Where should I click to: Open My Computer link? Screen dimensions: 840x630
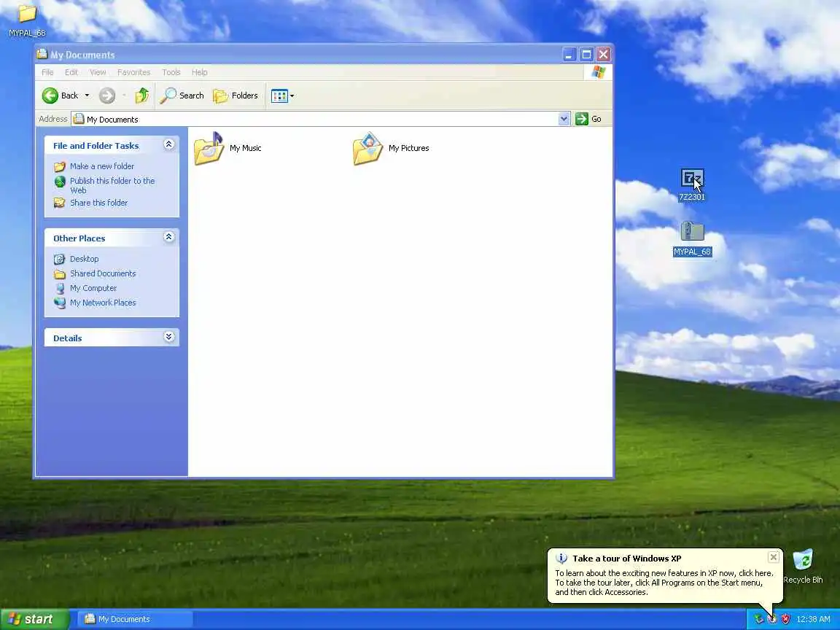pos(93,288)
